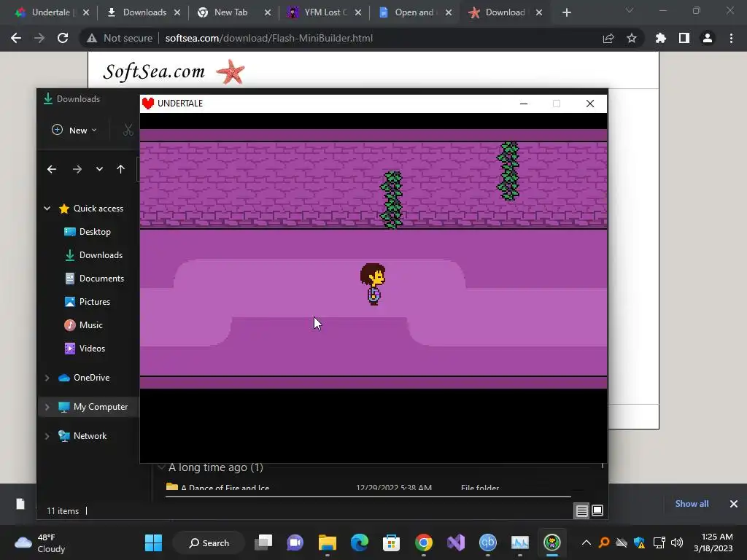The image size is (747, 560).
Task: Show hidden tray icons chevron
Action: pyautogui.click(x=587, y=542)
